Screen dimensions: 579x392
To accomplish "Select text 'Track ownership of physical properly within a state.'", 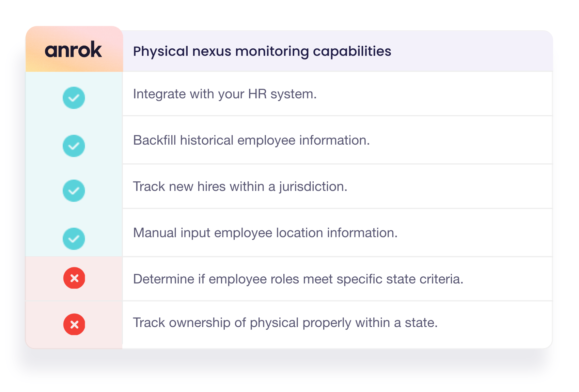I will coord(285,323).
